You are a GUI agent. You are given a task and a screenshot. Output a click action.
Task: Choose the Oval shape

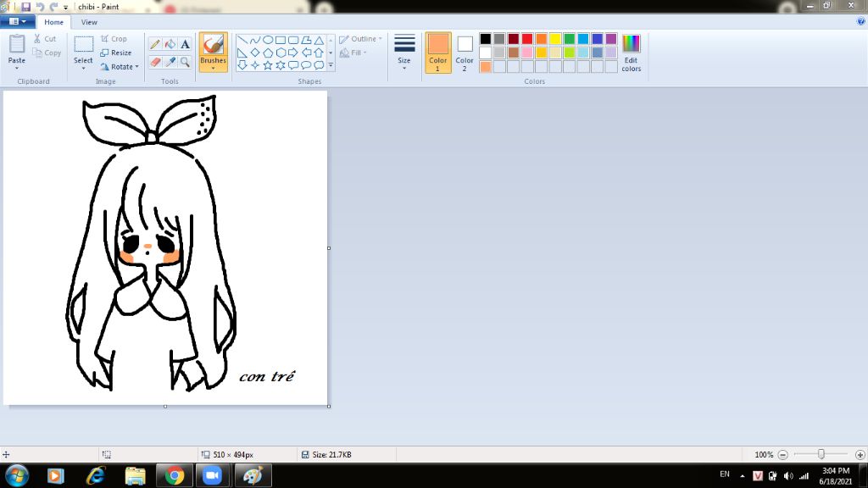tap(267, 41)
